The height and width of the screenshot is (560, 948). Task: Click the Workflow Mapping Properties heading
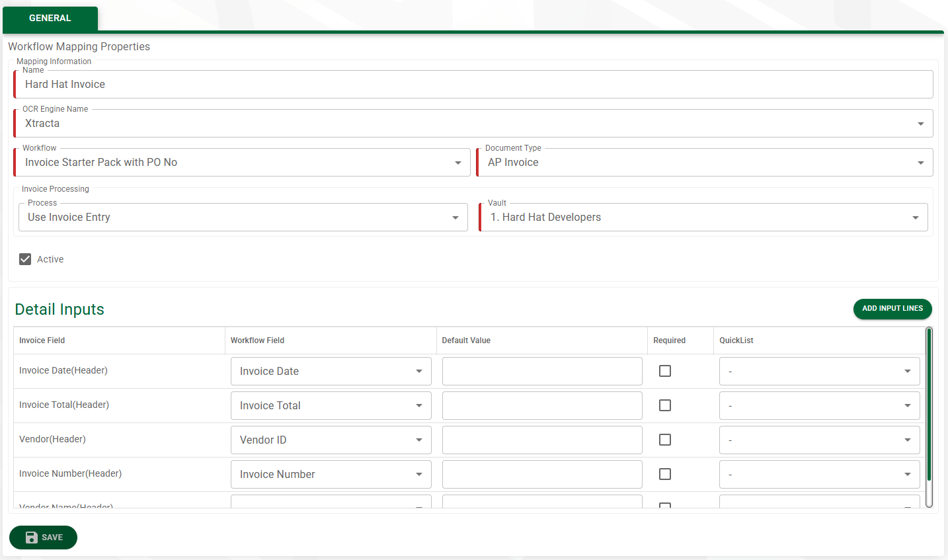point(79,46)
